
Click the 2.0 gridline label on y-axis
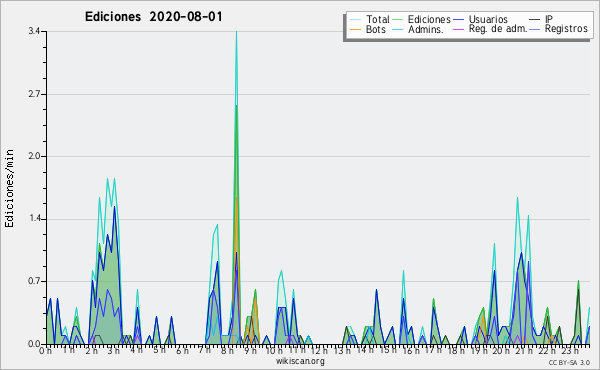point(34,156)
